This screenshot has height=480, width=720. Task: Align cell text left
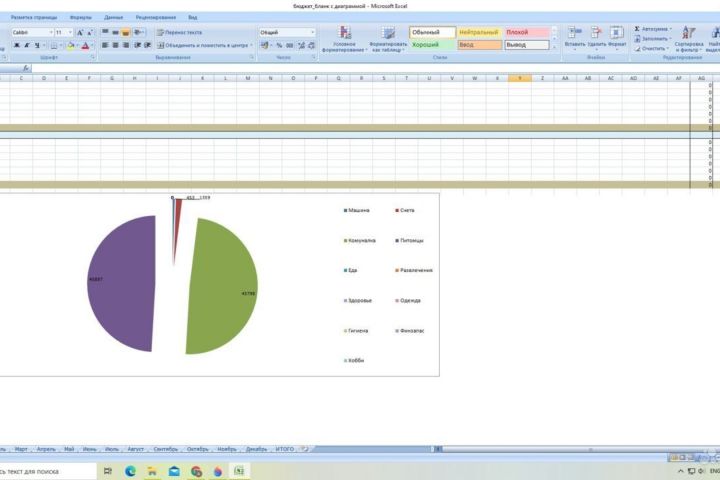tap(105, 45)
